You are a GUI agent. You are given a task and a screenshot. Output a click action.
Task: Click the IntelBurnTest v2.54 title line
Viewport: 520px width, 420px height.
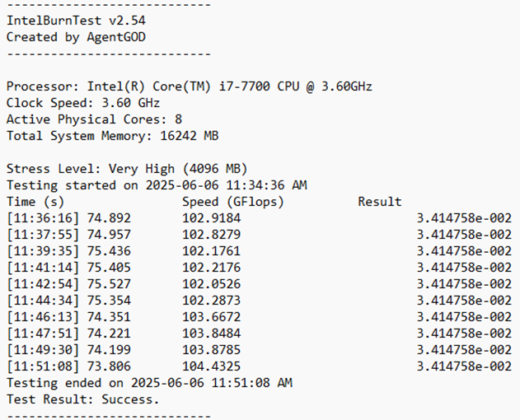[x=66, y=21]
